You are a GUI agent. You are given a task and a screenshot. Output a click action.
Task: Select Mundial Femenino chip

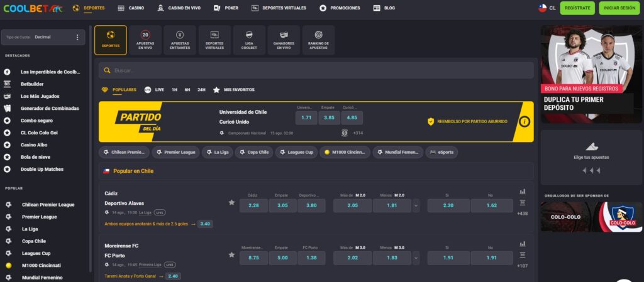click(398, 153)
